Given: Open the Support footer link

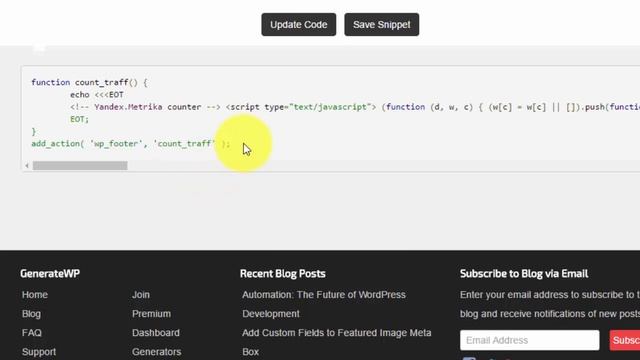Looking at the screenshot, I should 39,352.
